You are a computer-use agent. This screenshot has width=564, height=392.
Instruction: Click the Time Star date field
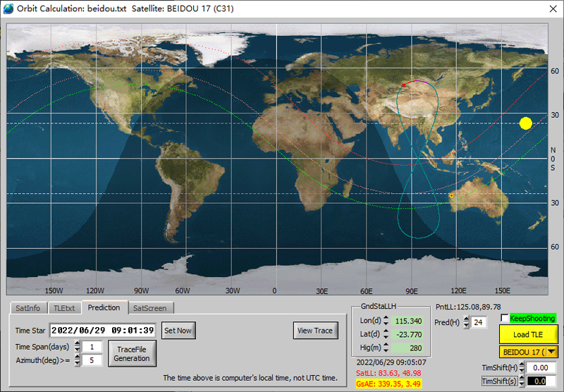(x=102, y=331)
